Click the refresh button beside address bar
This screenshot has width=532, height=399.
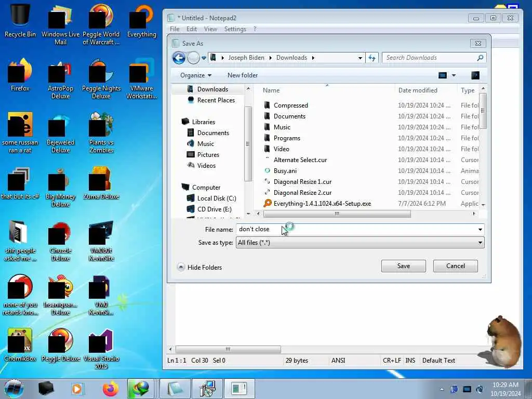point(372,58)
